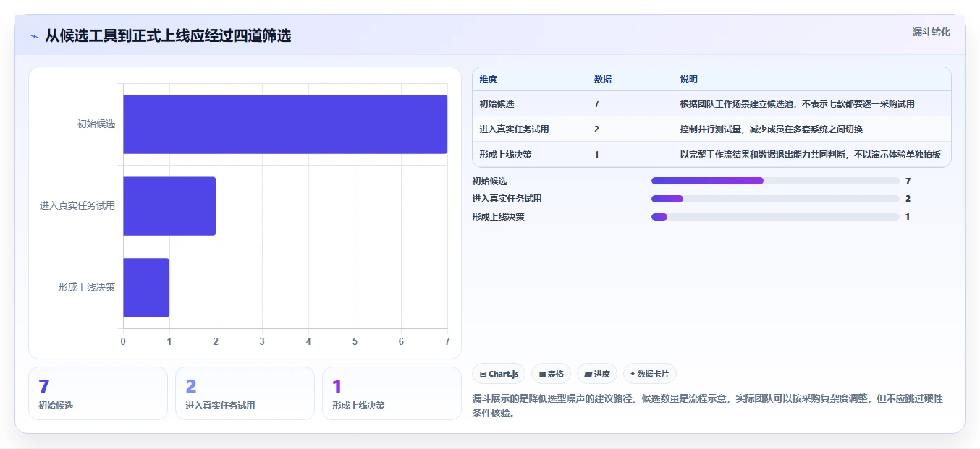Click the 初始候选 progress bar

point(775,181)
